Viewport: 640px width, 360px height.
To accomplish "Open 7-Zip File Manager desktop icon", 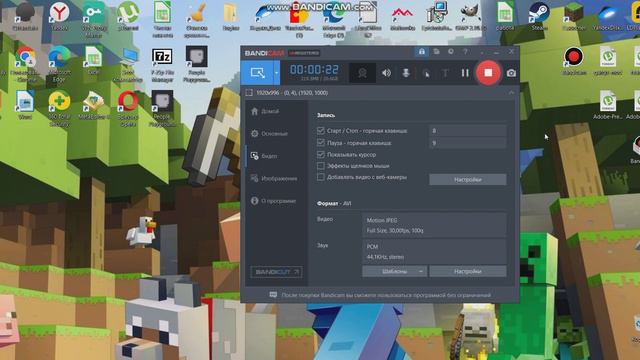I will coord(162,65).
